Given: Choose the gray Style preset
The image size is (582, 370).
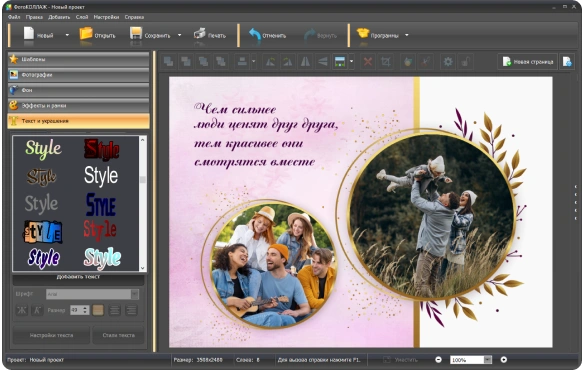Looking at the screenshot, I should [41, 203].
